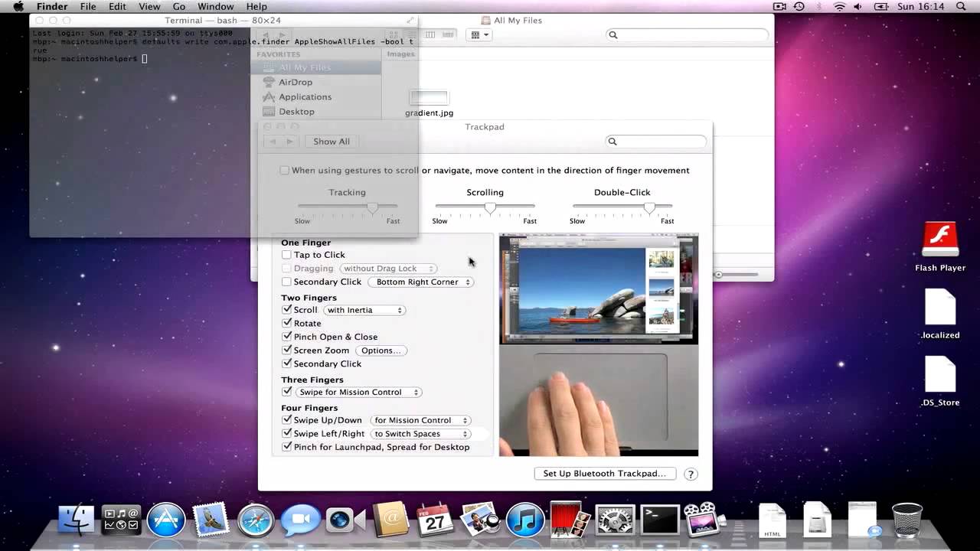Viewport: 980px width, 551px height.
Task: Open the Bottom Right Corner dropdown
Action: [x=421, y=282]
